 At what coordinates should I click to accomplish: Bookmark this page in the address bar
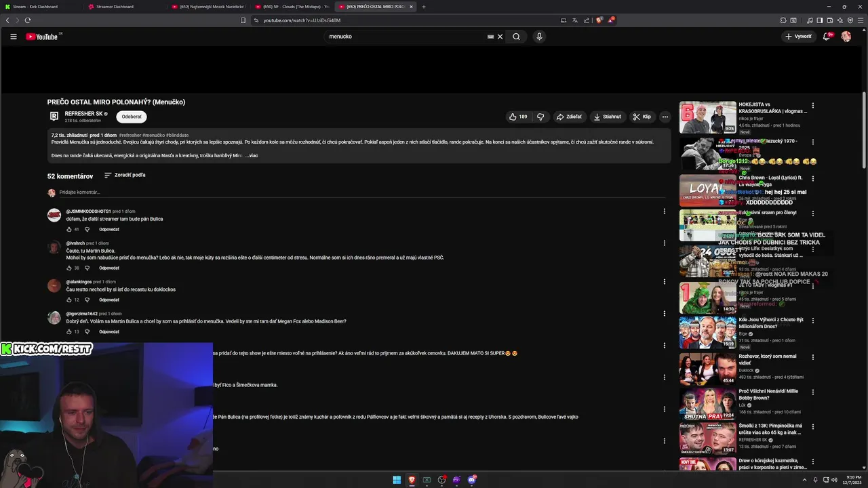pyautogui.click(x=243, y=20)
